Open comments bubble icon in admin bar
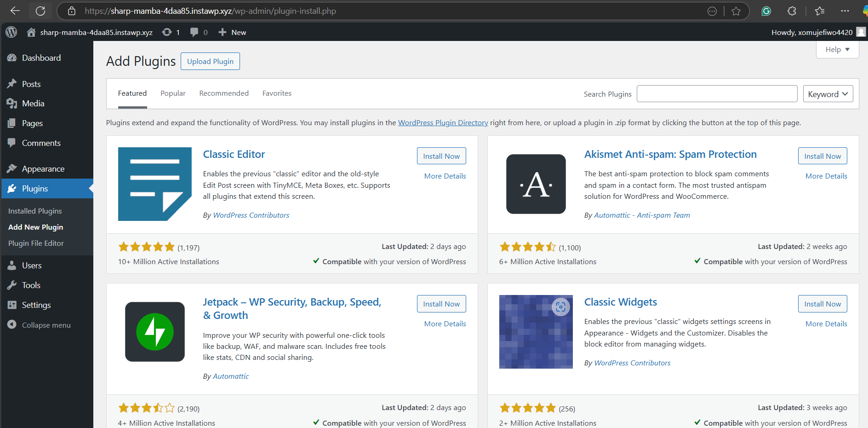The height and width of the screenshot is (428, 868). (194, 32)
